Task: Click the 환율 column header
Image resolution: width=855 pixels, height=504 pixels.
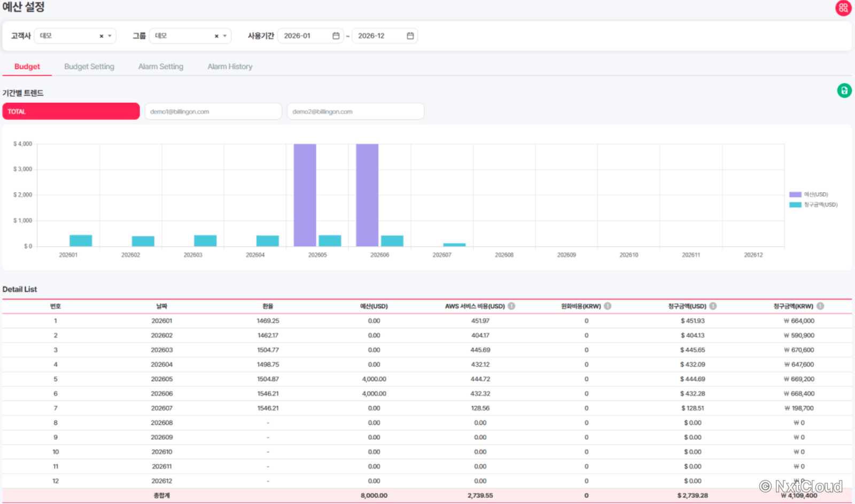Action: 268,306
